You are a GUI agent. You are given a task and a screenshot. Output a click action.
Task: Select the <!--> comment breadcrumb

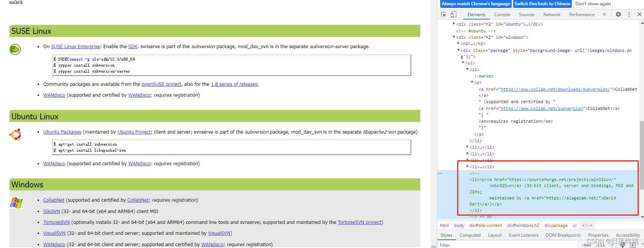[x=587, y=225]
